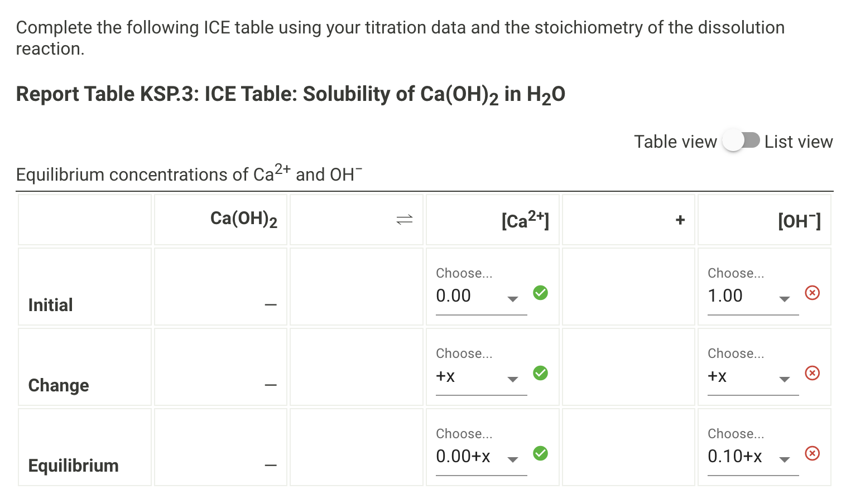Click the Table view label
This screenshot has width=846, height=504.
click(675, 142)
